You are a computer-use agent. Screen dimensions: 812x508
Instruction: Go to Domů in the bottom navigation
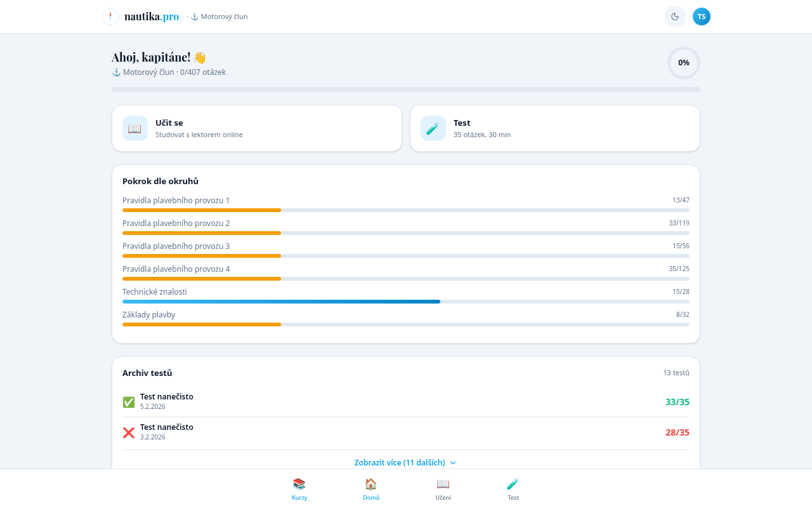pyautogui.click(x=371, y=488)
